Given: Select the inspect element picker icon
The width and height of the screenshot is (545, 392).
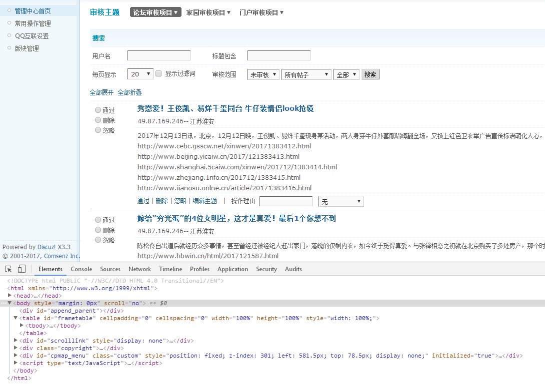Looking at the screenshot, I should click(x=8, y=269).
